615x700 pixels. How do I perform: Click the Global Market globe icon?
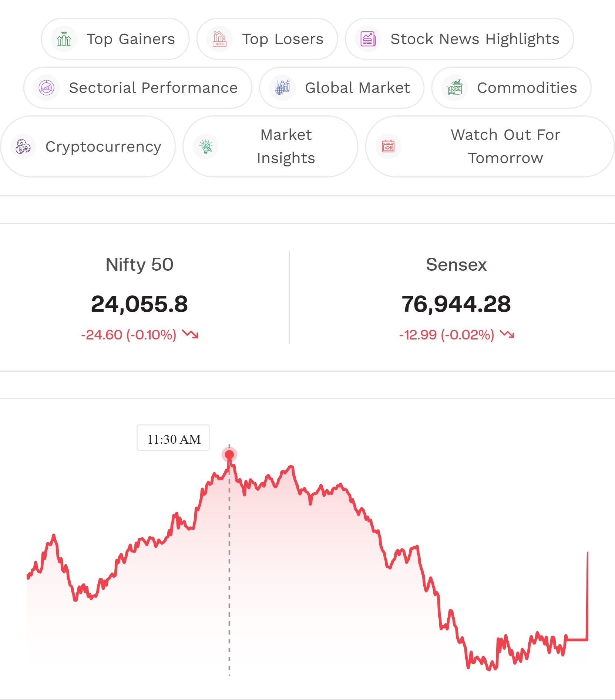click(x=282, y=88)
